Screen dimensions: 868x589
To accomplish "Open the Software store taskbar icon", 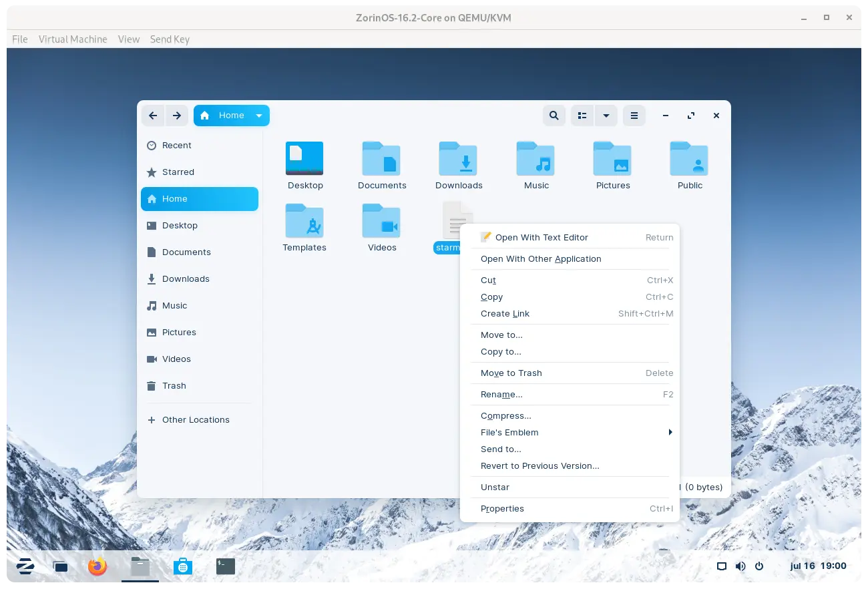I will tap(183, 566).
